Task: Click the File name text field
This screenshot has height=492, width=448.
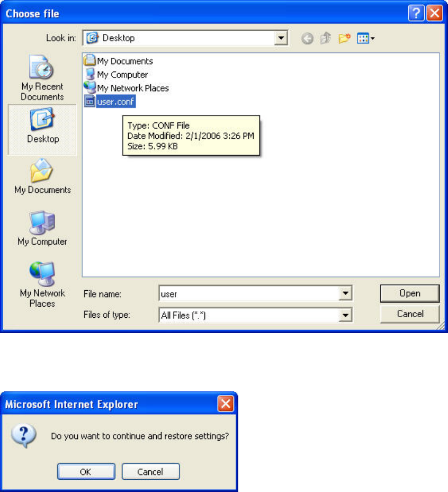Action: point(249,294)
